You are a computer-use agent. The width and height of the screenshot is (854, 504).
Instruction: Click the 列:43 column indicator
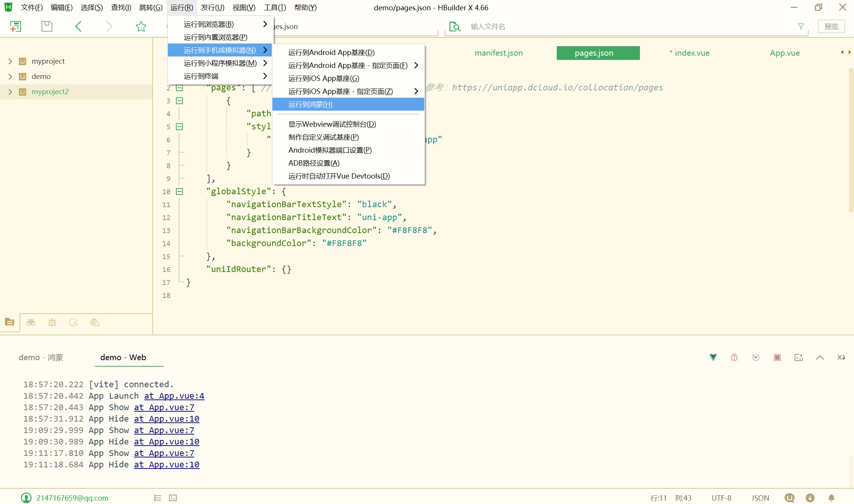(x=683, y=498)
